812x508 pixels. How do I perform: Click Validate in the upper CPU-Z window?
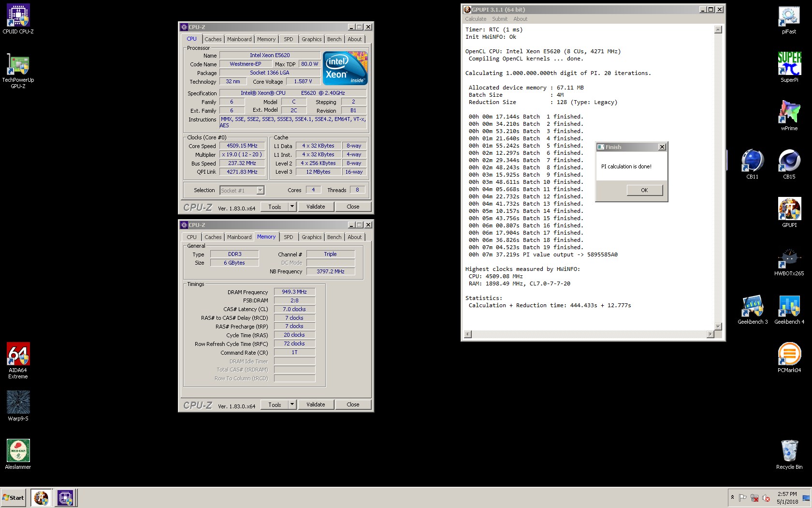(x=316, y=207)
